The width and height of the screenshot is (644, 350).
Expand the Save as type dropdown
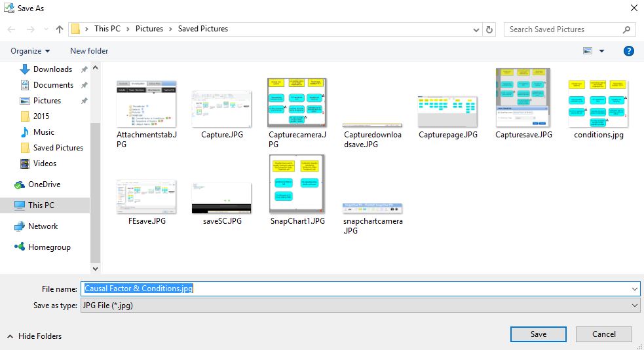(634, 306)
